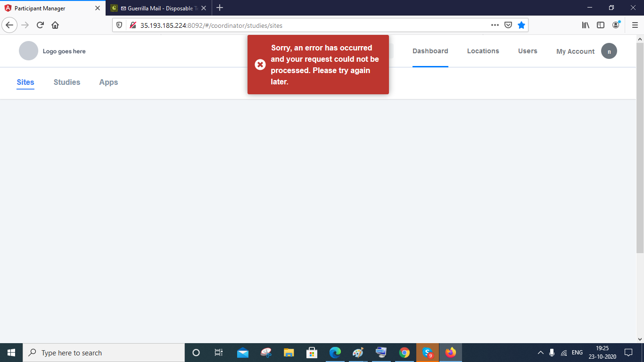Switch to the Guerrilla Mail tab
This screenshot has height=362, width=644.
tap(158, 8)
